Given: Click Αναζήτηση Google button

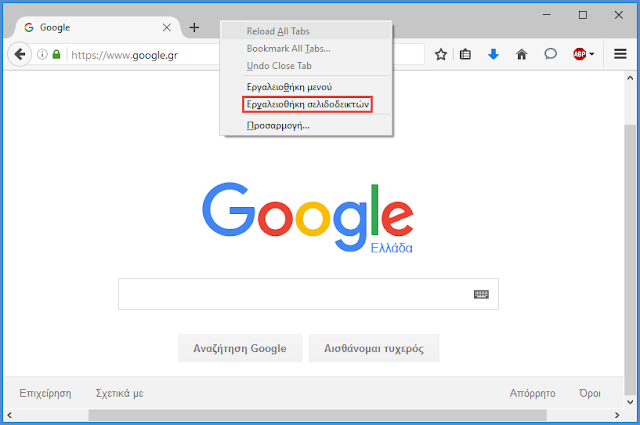Looking at the screenshot, I should 240,348.
